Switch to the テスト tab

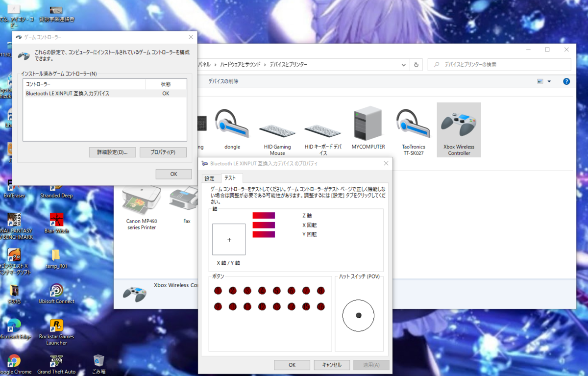click(x=230, y=178)
